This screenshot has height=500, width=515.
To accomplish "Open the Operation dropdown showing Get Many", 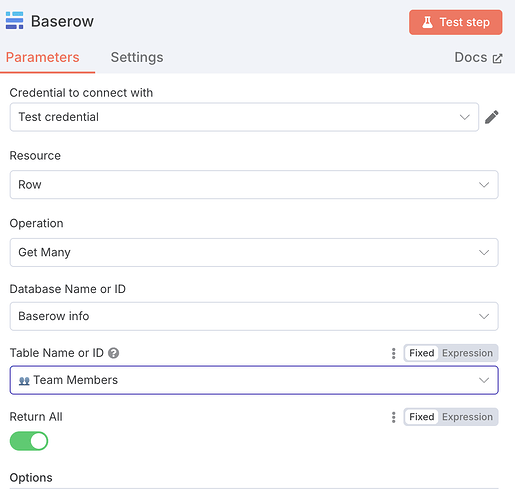I will click(x=254, y=252).
